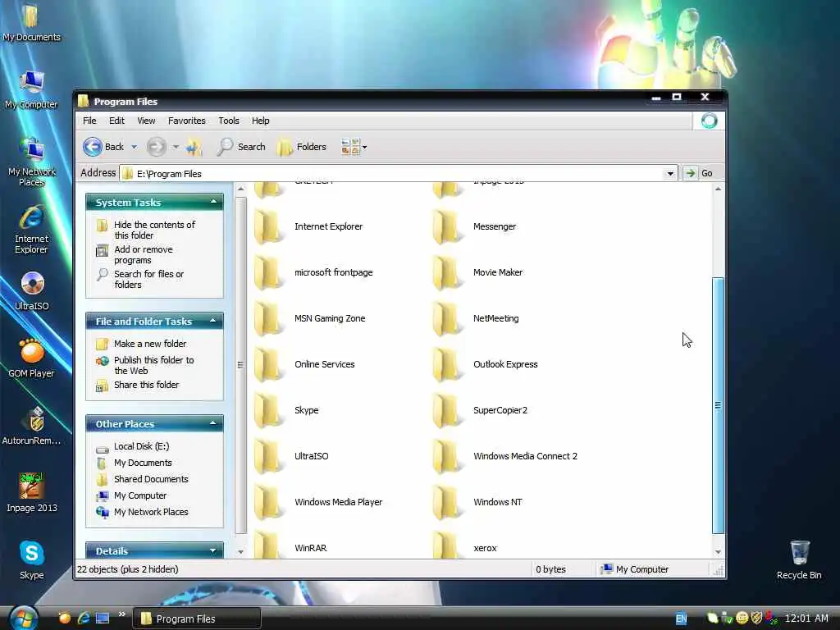
Task: Click Add or remove programs link
Action: coord(143,254)
